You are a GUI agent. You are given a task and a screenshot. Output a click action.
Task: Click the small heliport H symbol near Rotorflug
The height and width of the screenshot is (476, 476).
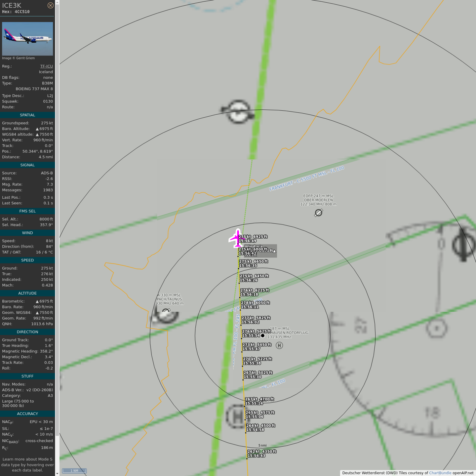point(279,346)
